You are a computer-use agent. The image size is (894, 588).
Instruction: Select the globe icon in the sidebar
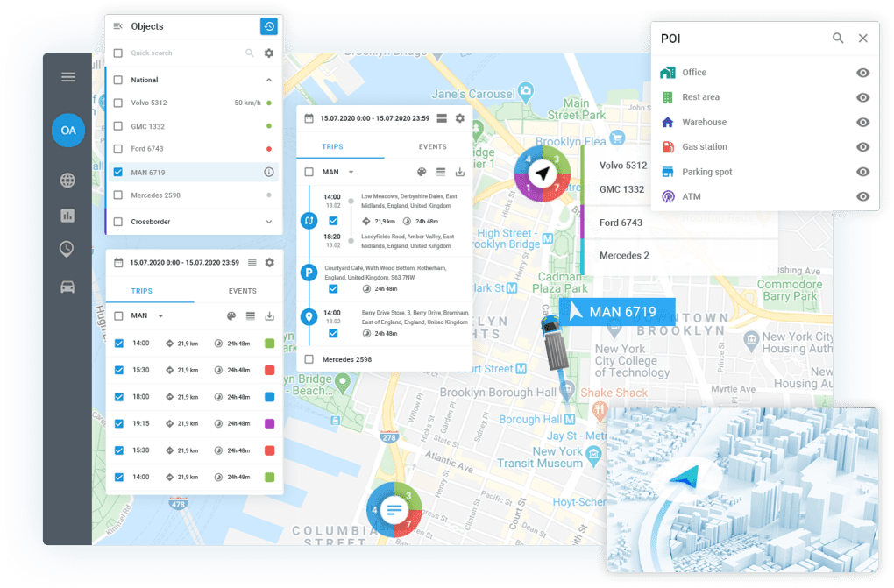point(68,181)
